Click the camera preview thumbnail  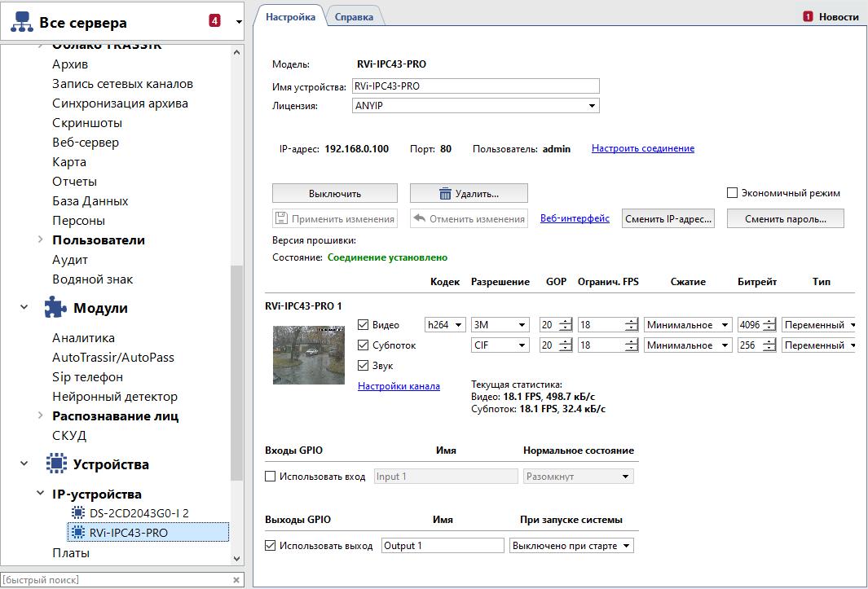(x=308, y=354)
